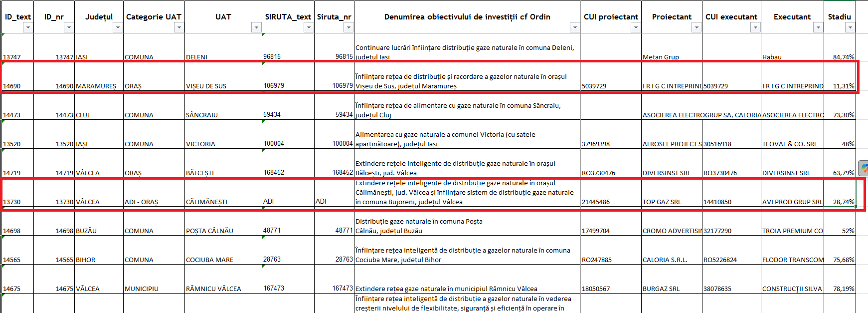This screenshot has height=313, width=868.
Task: Click the 84,74% stadiu cell
Action: (840, 47)
